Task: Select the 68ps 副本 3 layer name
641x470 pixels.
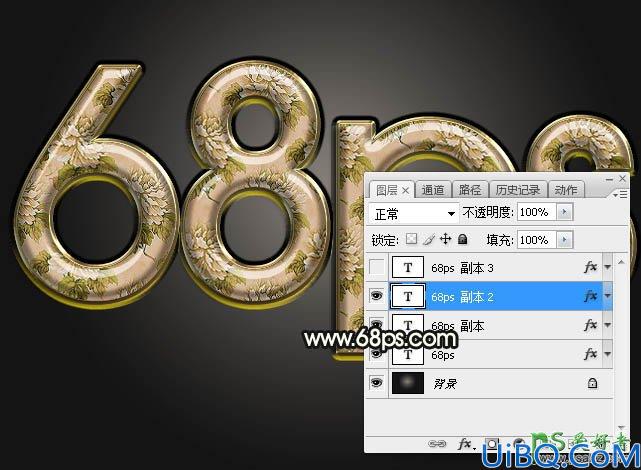Action: point(462,268)
